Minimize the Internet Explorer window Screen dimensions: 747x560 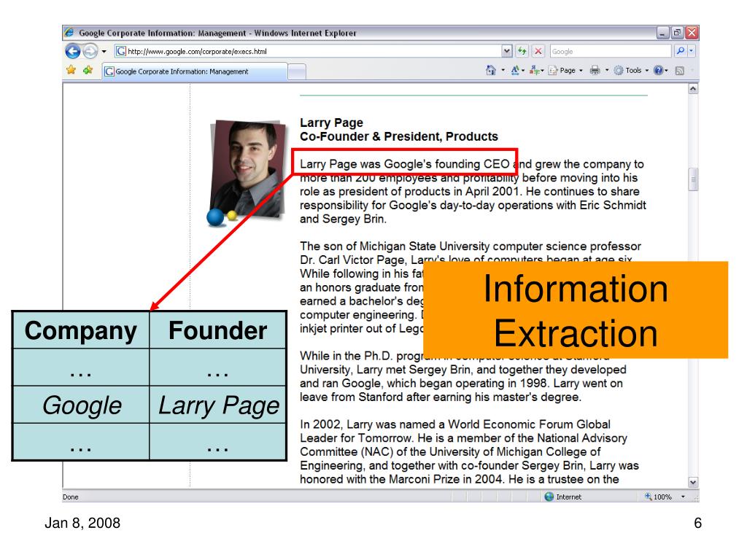point(662,33)
